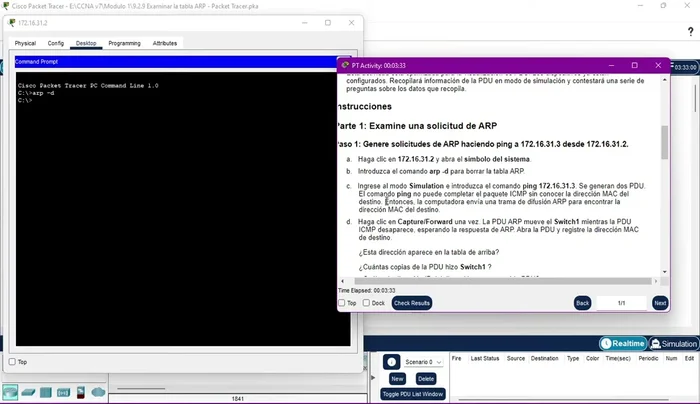Screen dimensions: 700x404
Task: Click the Periodic column header
Action: [648, 358]
